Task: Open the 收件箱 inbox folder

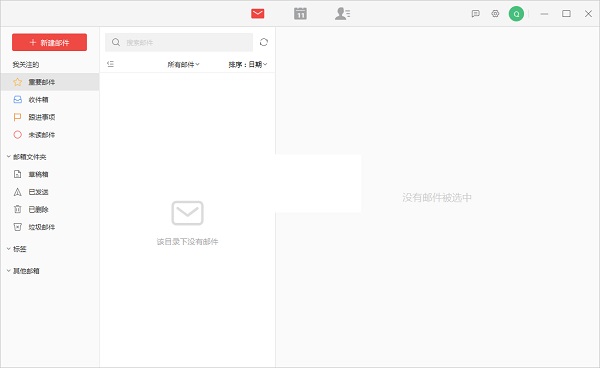Action: tap(50, 99)
